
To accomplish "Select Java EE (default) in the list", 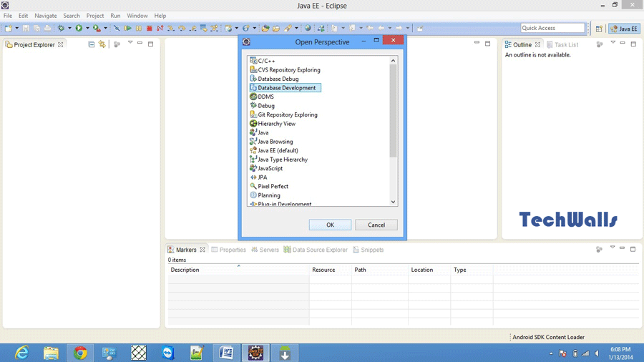I will (x=274, y=151).
